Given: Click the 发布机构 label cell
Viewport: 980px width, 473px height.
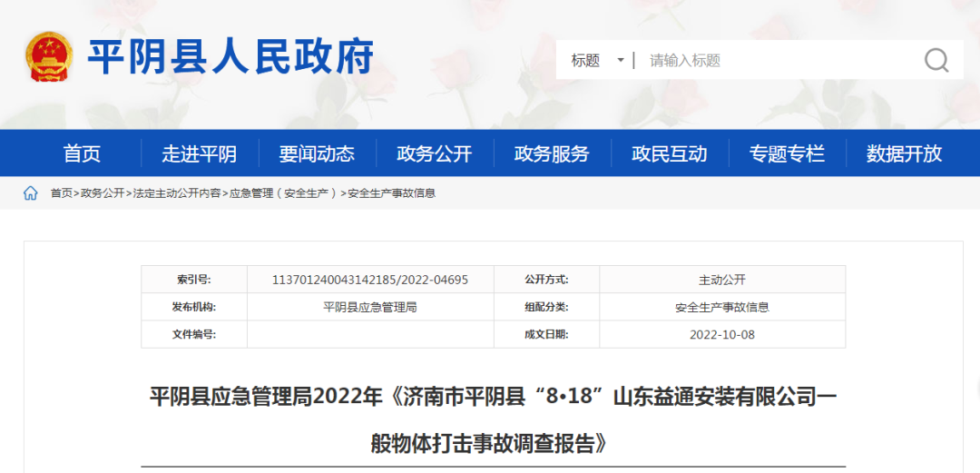Looking at the screenshot, I should click(194, 307).
